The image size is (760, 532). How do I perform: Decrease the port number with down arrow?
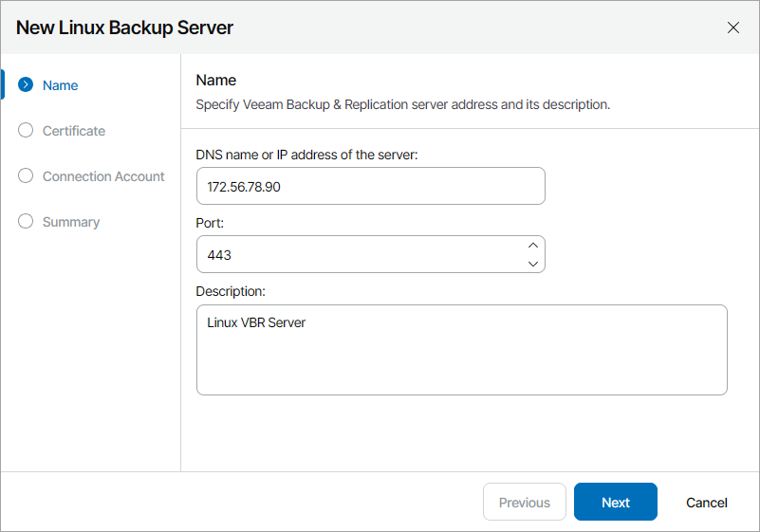(533, 263)
